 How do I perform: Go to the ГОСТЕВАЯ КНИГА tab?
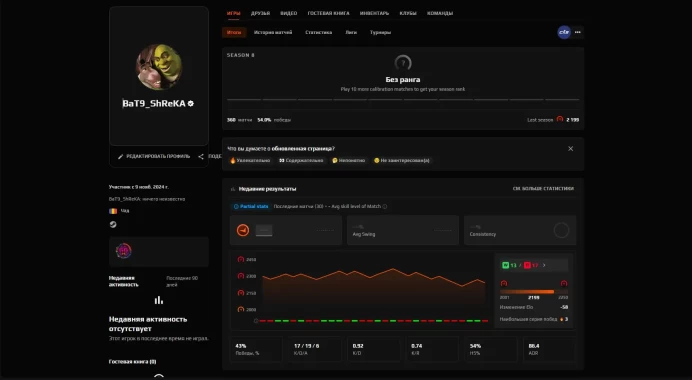coord(328,13)
